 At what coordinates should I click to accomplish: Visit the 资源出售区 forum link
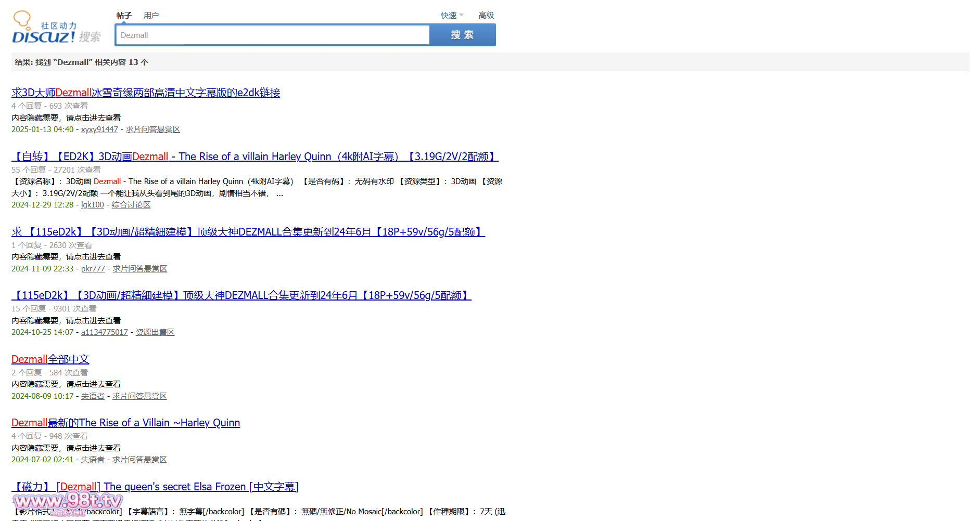[x=155, y=332]
